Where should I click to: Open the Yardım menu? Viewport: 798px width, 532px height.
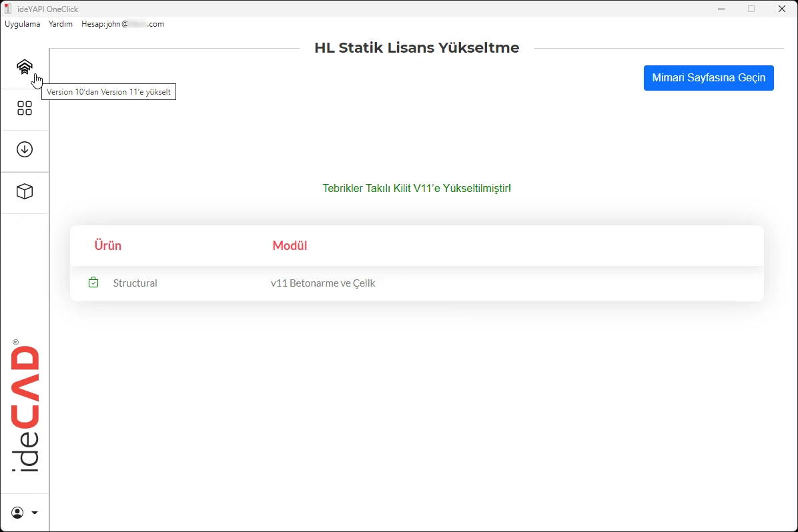(61, 24)
